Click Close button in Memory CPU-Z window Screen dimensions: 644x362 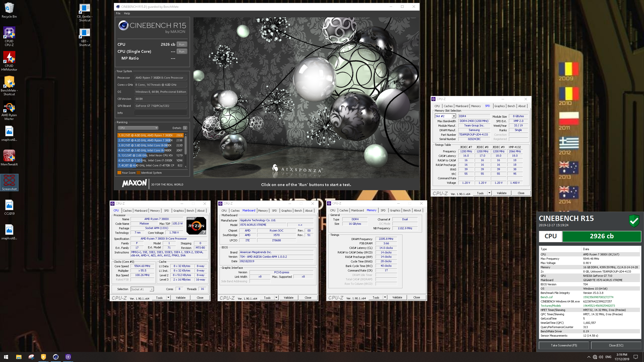coord(417,297)
